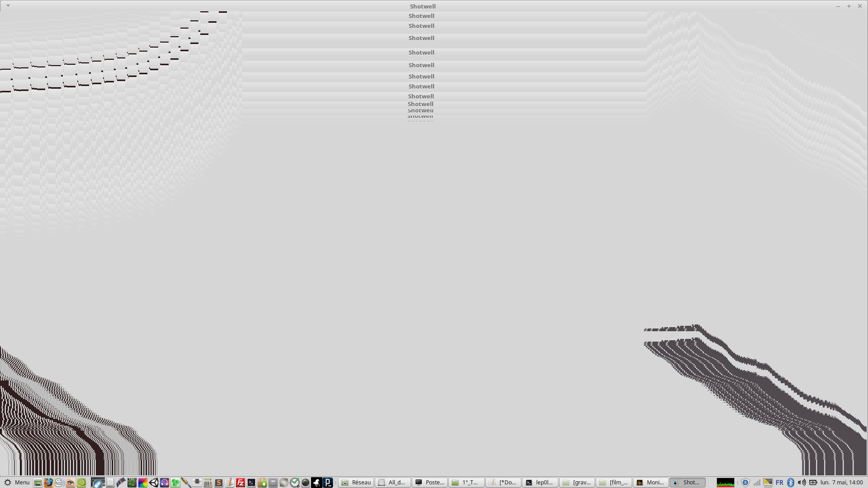Switch to the Moni... taskbar window
This screenshot has width=868, height=488.
[651, 483]
